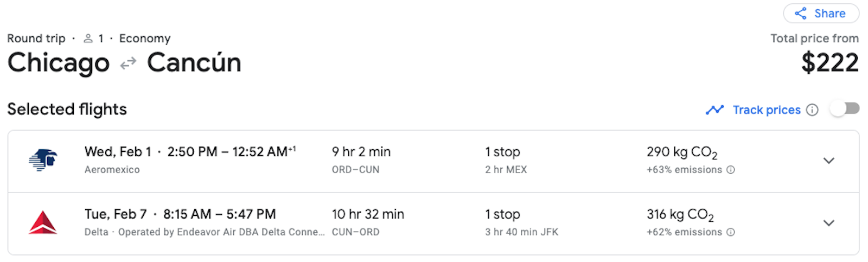Toggle the Track prices switch
This screenshot has height=262, width=868.
(845, 109)
